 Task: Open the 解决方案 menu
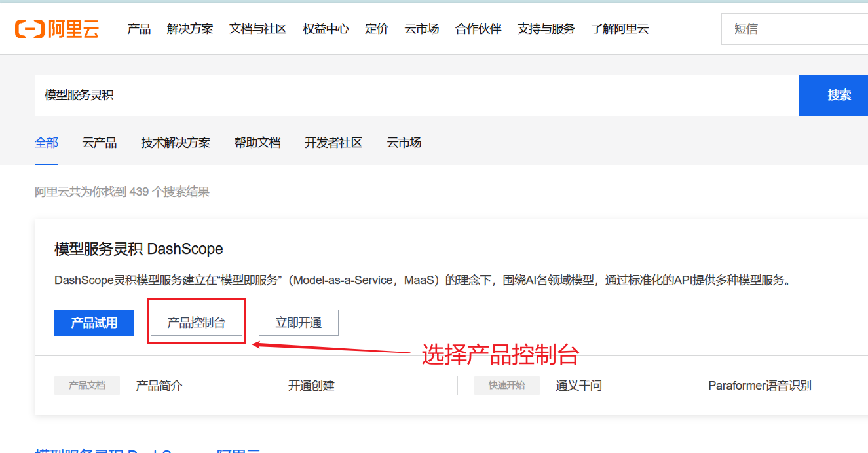pyautogui.click(x=190, y=29)
